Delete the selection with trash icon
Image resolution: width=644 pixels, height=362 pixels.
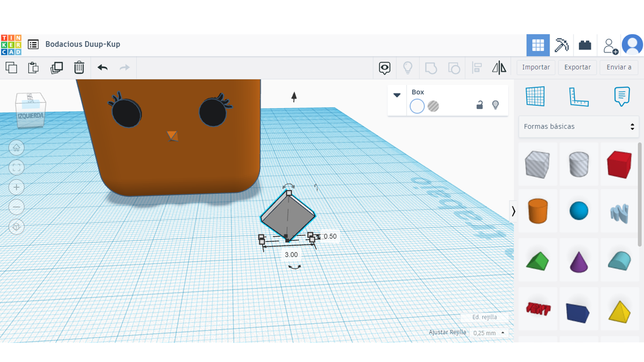click(79, 67)
